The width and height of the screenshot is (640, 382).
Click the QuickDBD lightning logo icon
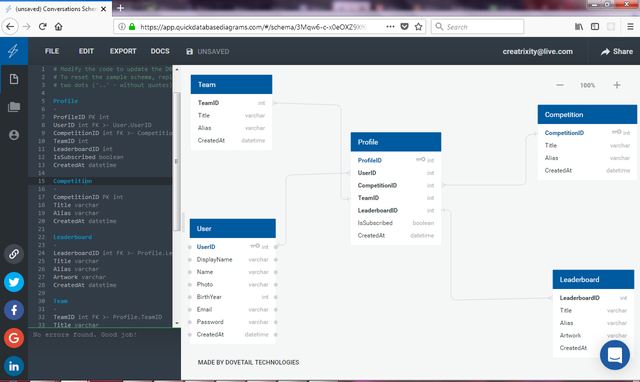(x=13, y=51)
